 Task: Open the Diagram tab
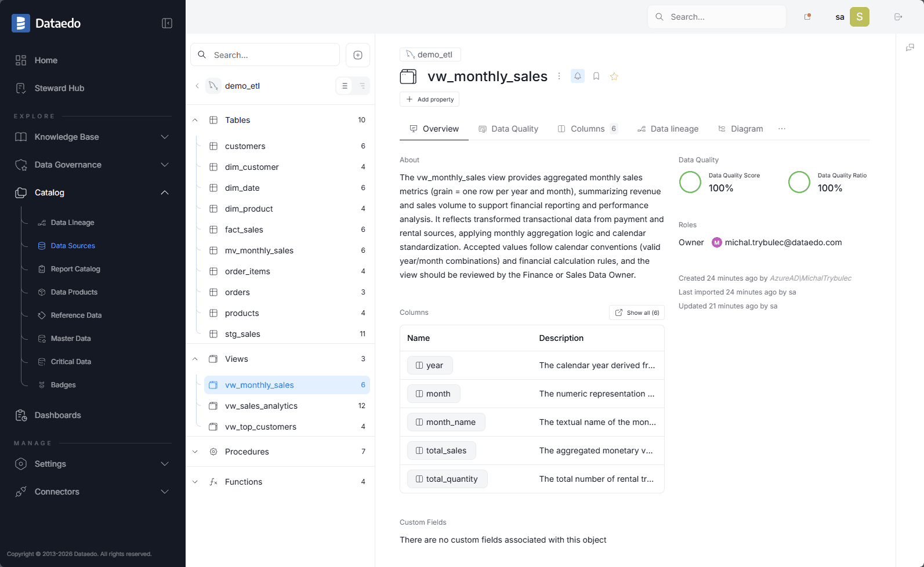click(740, 129)
